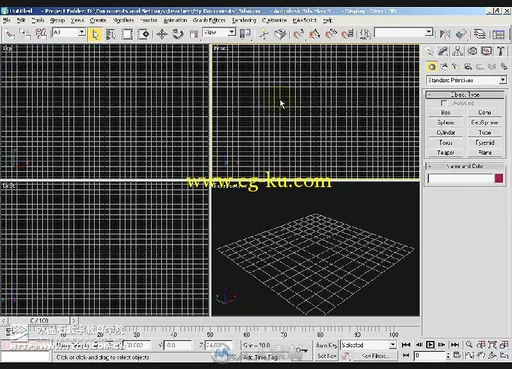Open the Tools menu

click(x=38, y=20)
